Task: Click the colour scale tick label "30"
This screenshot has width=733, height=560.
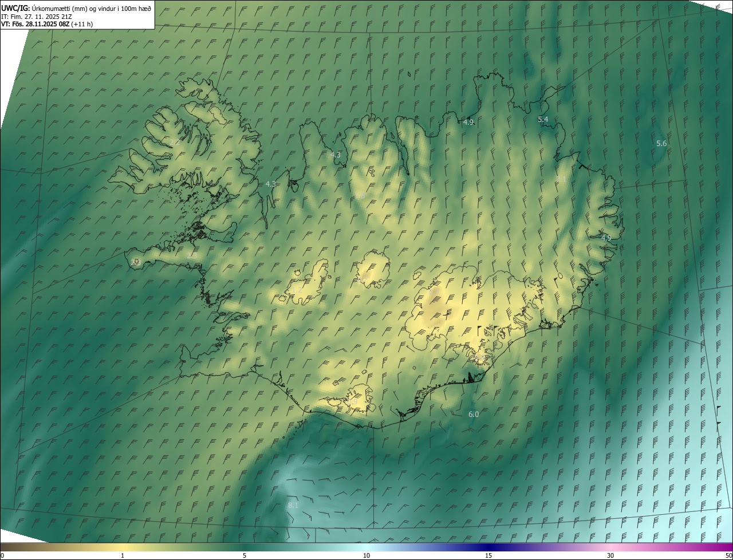Action: point(610,555)
